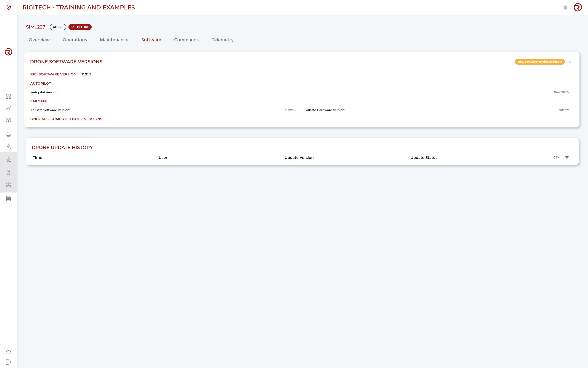The height and width of the screenshot is (368, 588).
Task: Open the help question-mark icon
Action: click(x=8, y=353)
